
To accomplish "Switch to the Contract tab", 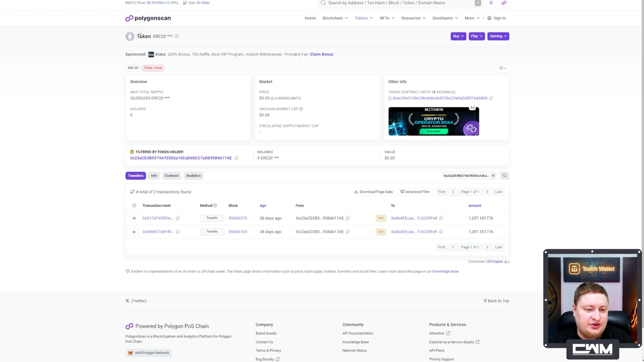I will point(172,175).
